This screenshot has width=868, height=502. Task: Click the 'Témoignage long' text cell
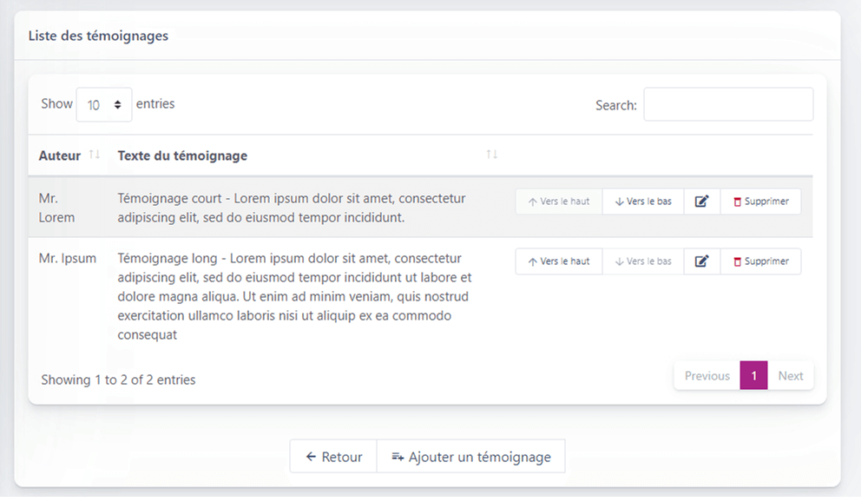point(295,296)
